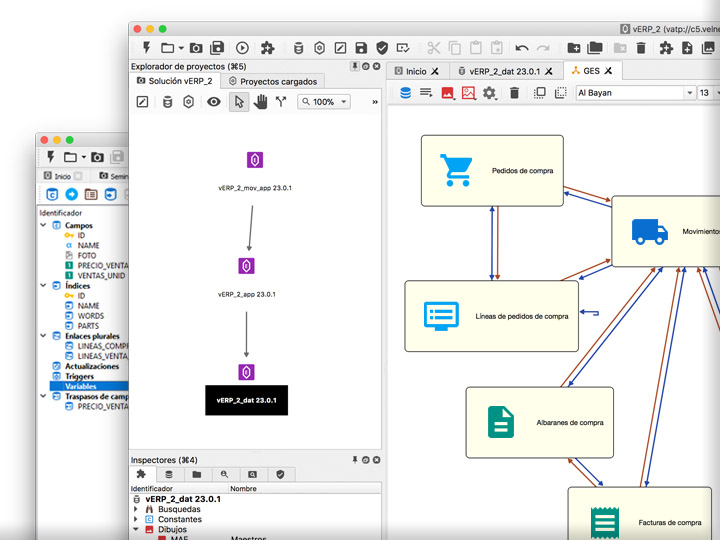Click the lightning bolt icon in main toolbar
The width and height of the screenshot is (720, 540).
click(x=146, y=47)
